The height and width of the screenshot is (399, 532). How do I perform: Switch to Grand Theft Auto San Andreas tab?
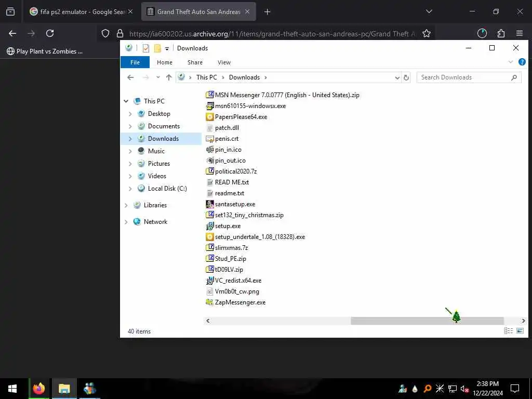(x=198, y=11)
